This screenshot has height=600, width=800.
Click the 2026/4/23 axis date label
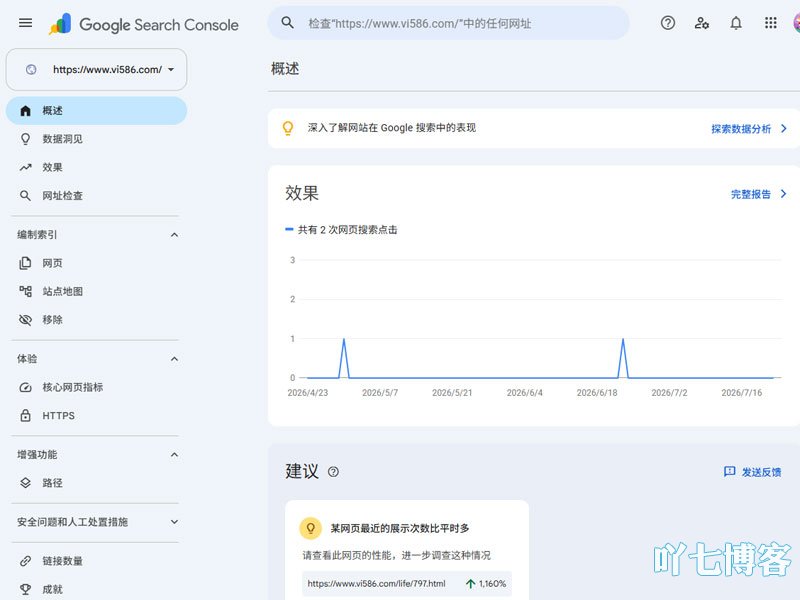point(308,392)
